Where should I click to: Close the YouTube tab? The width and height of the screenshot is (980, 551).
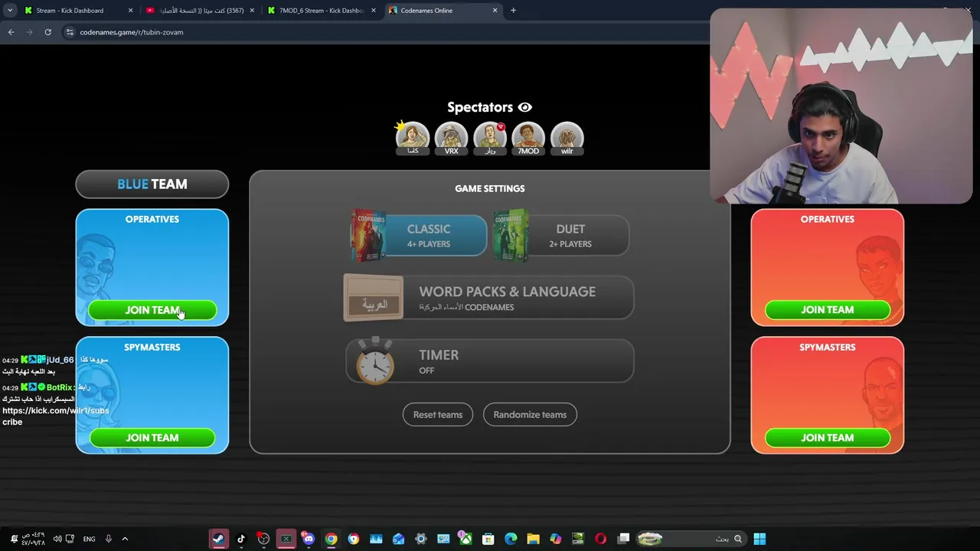coord(253,11)
